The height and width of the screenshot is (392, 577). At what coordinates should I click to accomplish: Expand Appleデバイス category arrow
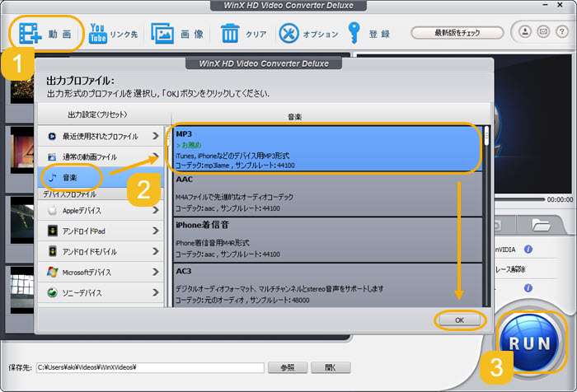[156, 210]
